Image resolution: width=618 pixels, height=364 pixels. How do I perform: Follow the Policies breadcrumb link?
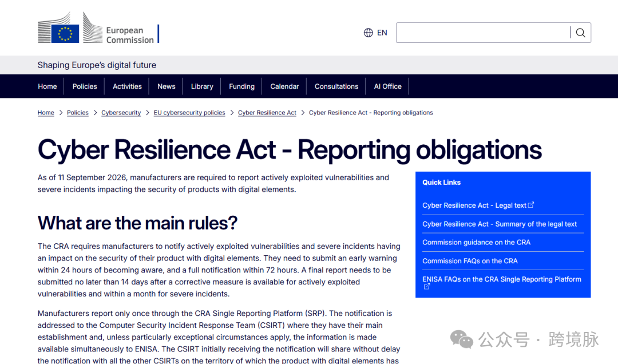click(x=78, y=113)
